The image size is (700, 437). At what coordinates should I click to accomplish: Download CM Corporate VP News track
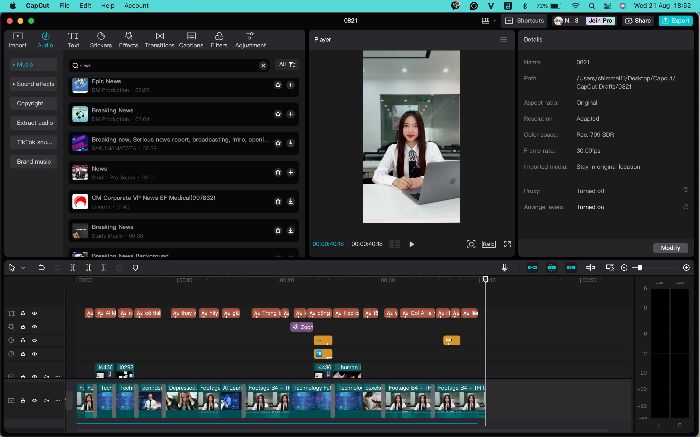291,201
